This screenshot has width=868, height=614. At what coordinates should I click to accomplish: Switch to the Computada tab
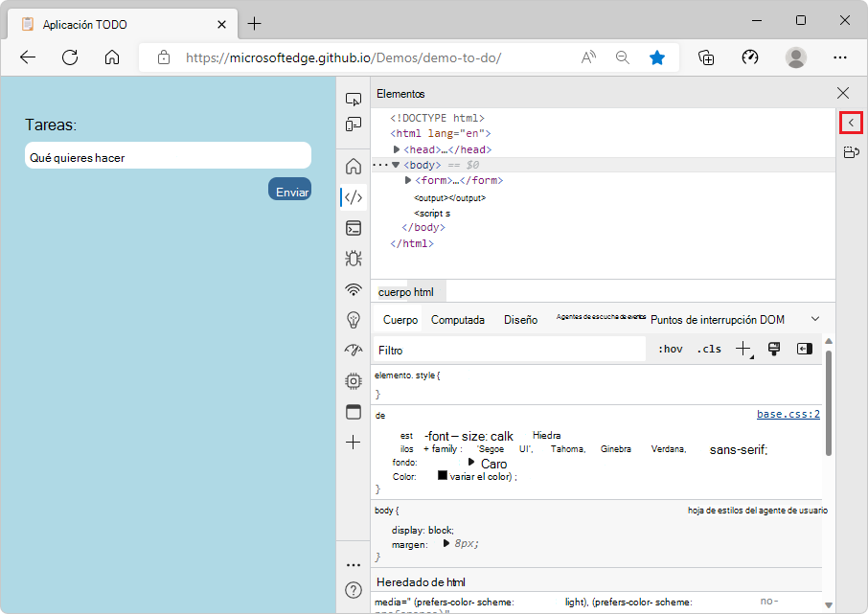point(458,320)
